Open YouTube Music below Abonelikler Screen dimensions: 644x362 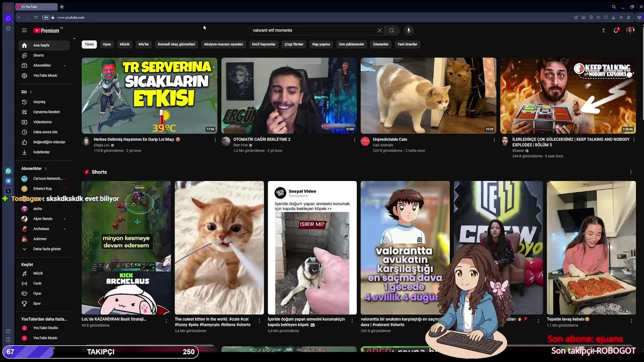pyautogui.click(x=45, y=75)
